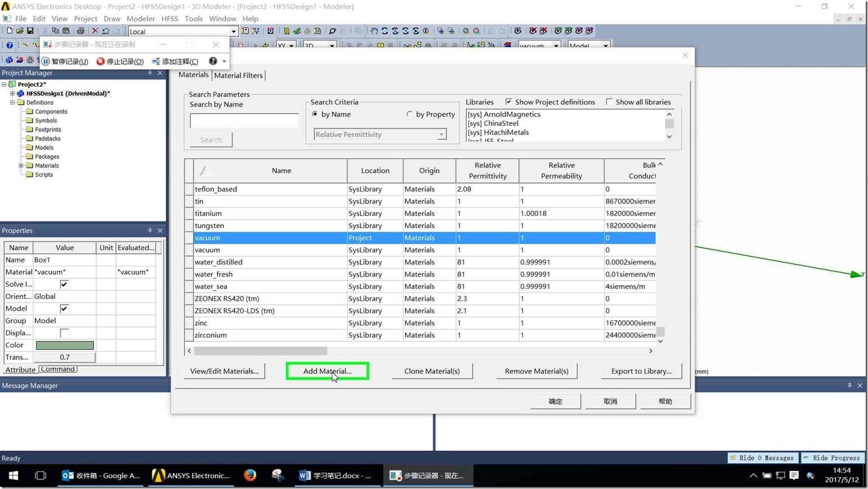
Task: Collapse Project2 tree node
Action: [x=3, y=85]
